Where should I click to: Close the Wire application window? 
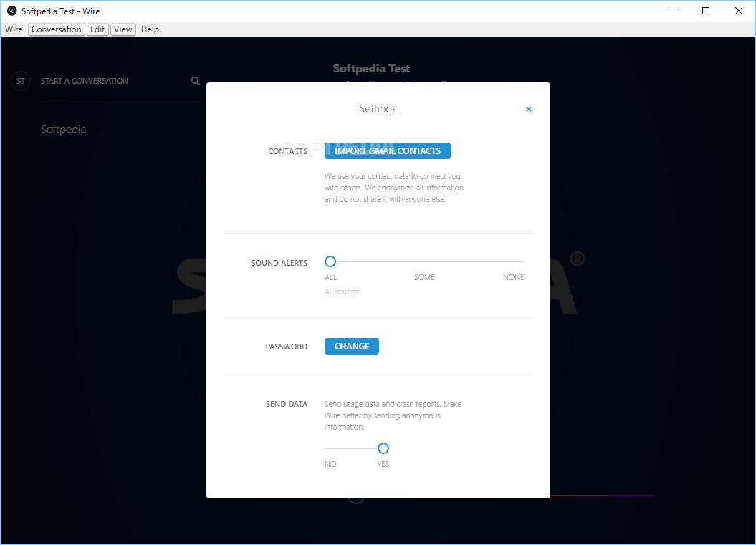(738, 11)
